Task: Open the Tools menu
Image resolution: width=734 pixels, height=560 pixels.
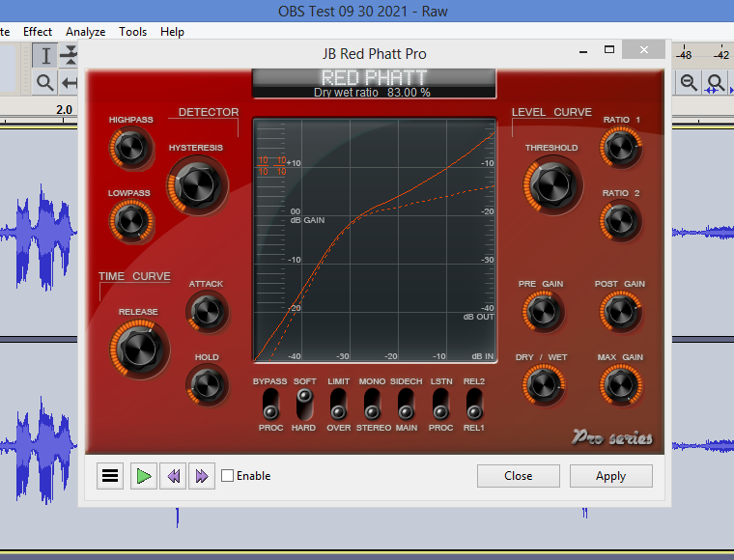Action: [x=133, y=32]
